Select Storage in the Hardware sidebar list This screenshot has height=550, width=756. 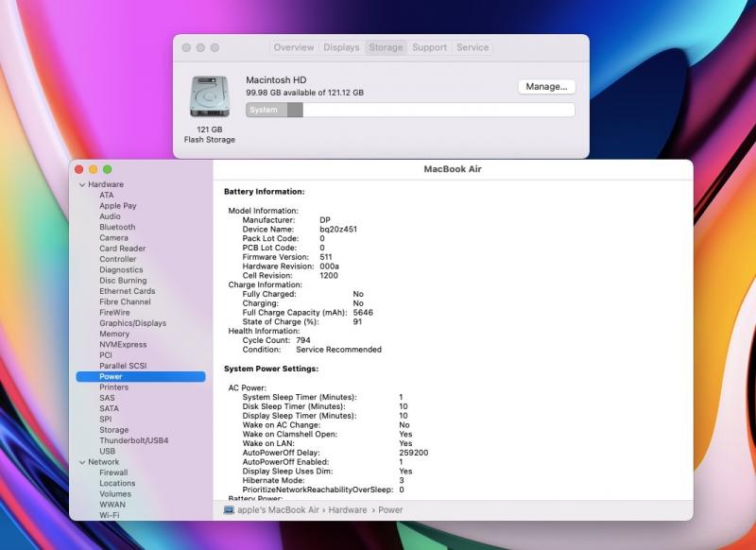coord(113,430)
